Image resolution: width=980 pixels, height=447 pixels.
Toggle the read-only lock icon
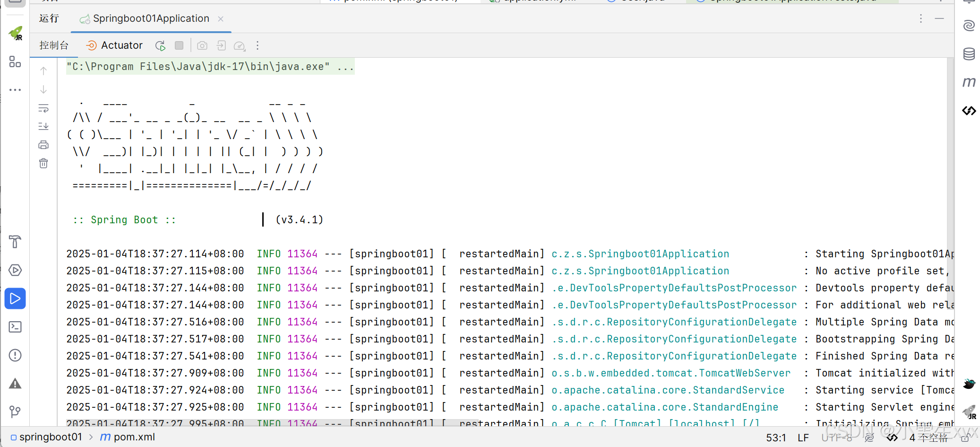965,438
